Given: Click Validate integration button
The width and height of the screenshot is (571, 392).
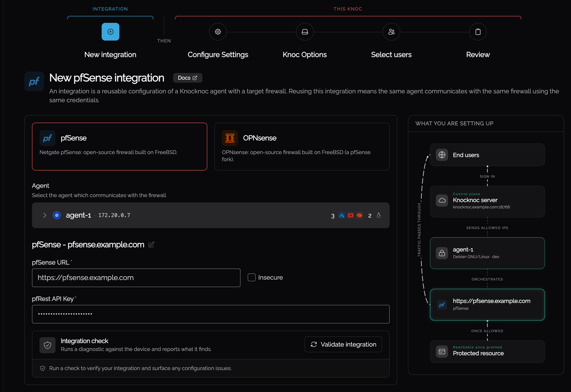Looking at the screenshot, I should (x=343, y=344).
